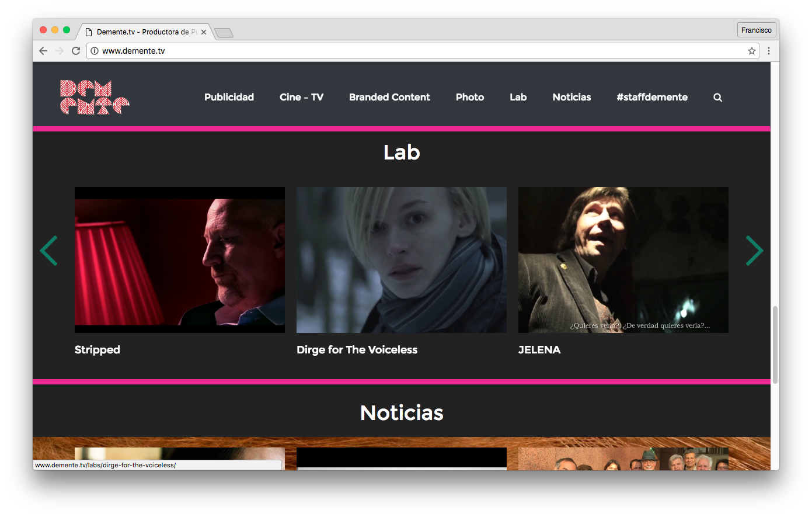Click the page vertical scrollbar thumb
This screenshot has height=517, width=812.
[x=775, y=345]
